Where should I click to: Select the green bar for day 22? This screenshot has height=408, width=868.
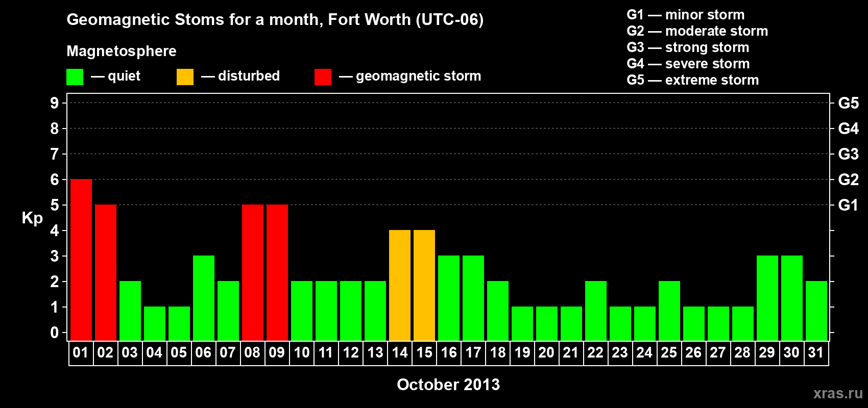pos(596,311)
